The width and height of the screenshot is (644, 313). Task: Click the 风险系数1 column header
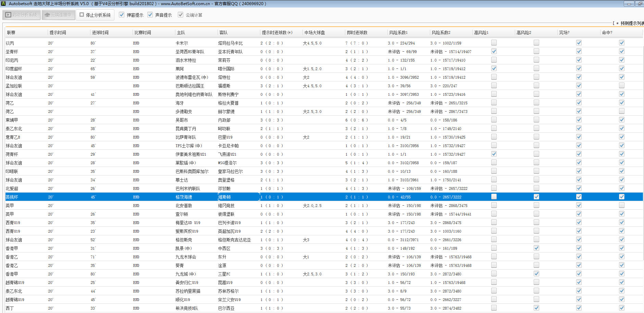coord(398,32)
